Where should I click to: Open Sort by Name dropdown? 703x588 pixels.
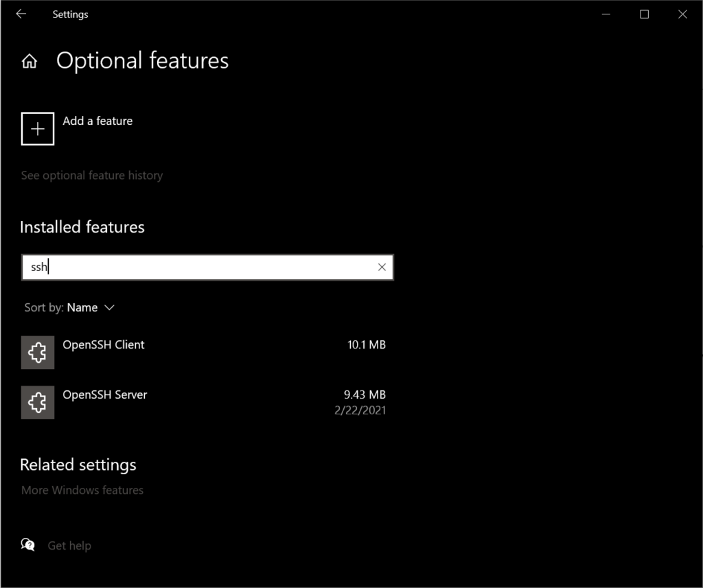tap(69, 307)
